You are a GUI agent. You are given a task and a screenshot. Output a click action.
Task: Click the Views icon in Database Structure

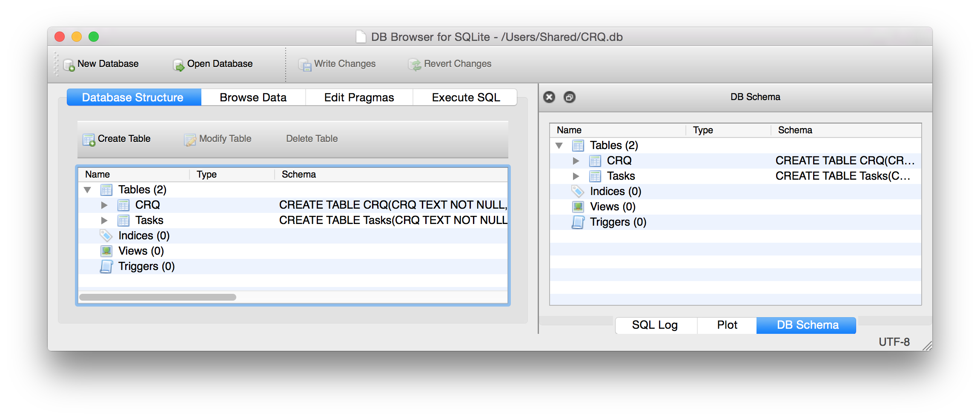[106, 251]
